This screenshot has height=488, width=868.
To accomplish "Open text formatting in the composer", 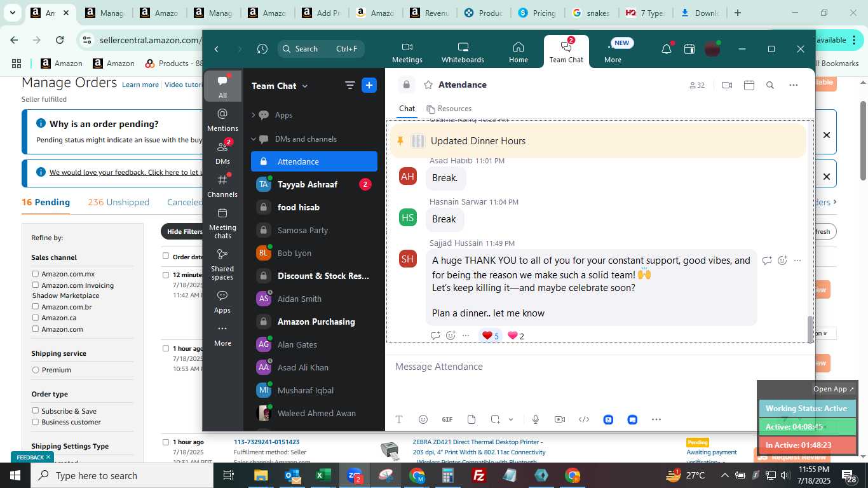I will coord(399,419).
